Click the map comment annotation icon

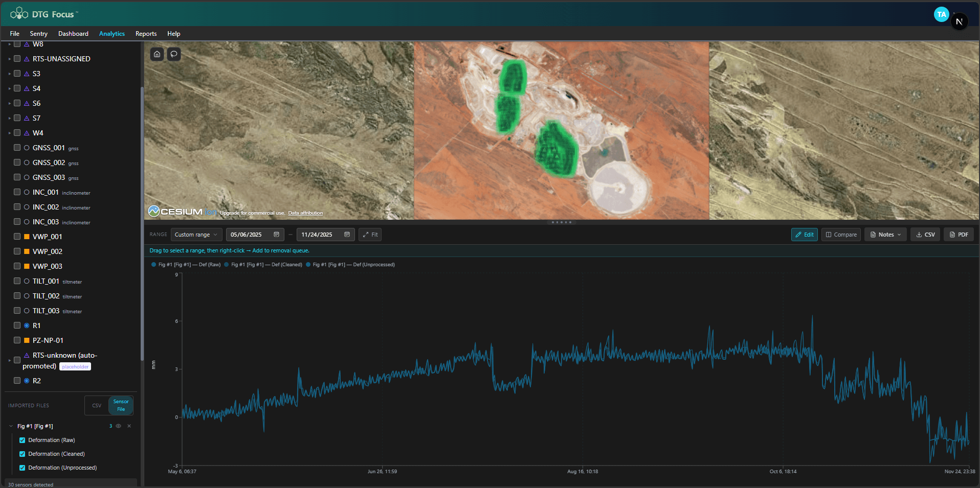tap(174, 54)
